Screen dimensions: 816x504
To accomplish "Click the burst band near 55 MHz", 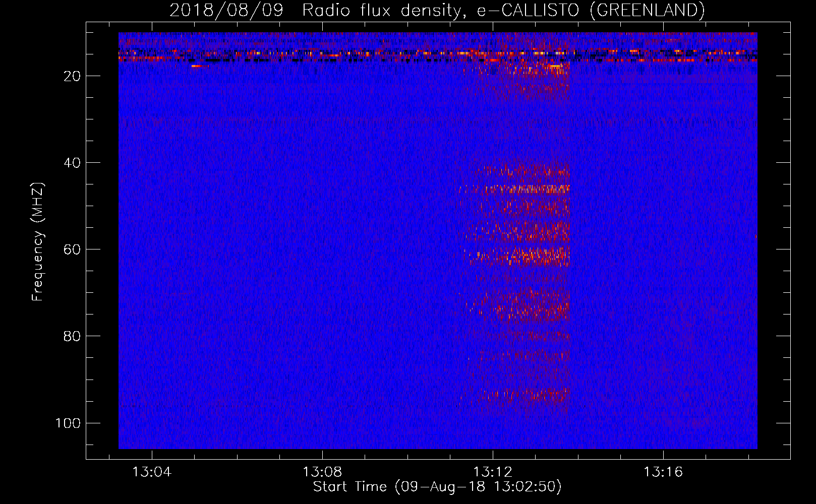I will pos(518,231).
